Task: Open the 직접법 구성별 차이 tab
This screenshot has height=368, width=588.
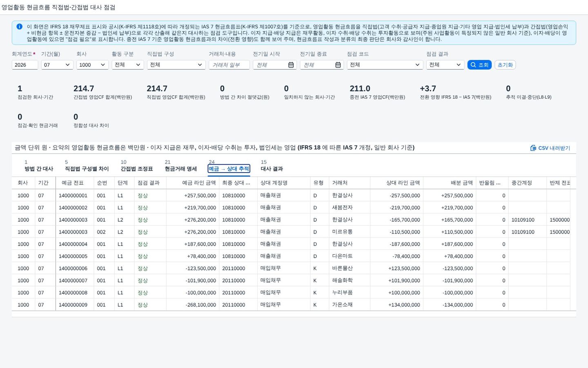Action: point(87,166)
